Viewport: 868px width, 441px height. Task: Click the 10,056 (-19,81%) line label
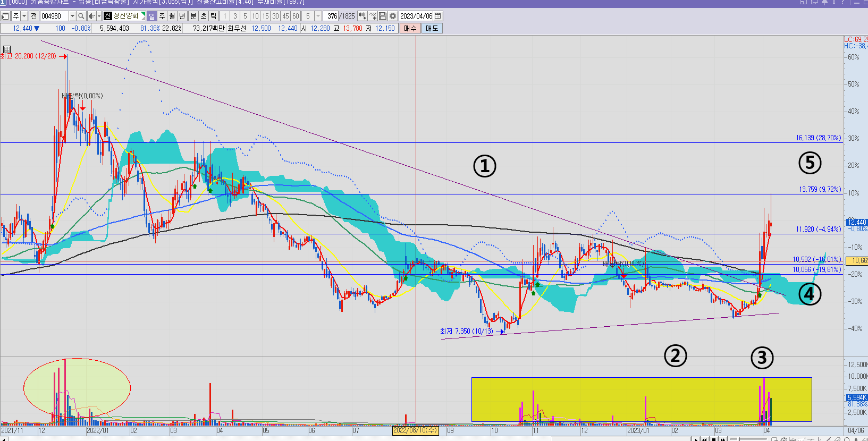pyautogui.click(x=818, y=270)
